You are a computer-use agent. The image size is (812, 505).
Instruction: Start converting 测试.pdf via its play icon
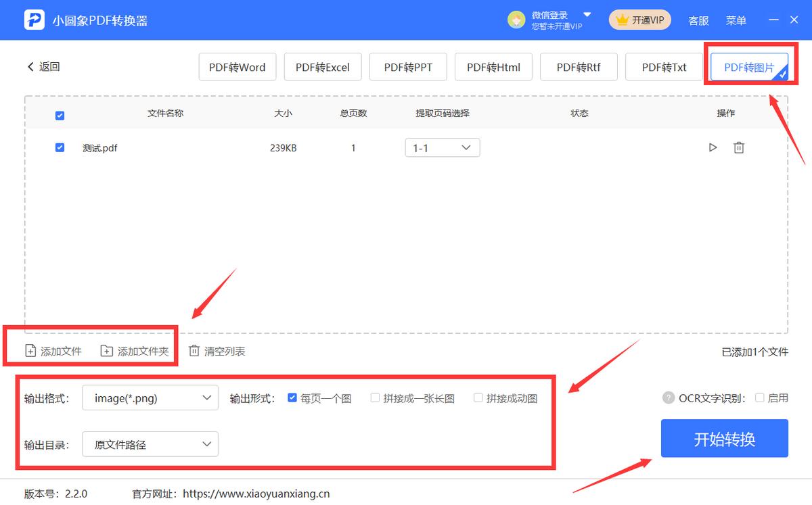pos(713,147)
